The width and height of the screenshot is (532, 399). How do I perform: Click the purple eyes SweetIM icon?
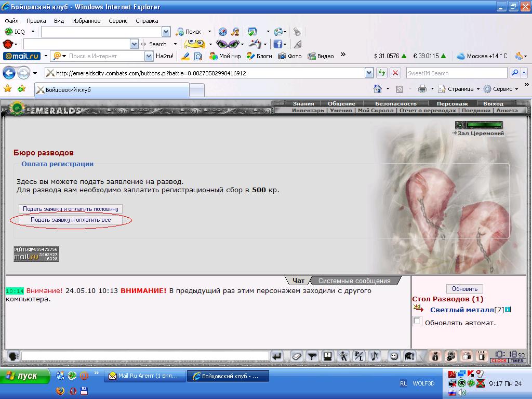point(228,44)
